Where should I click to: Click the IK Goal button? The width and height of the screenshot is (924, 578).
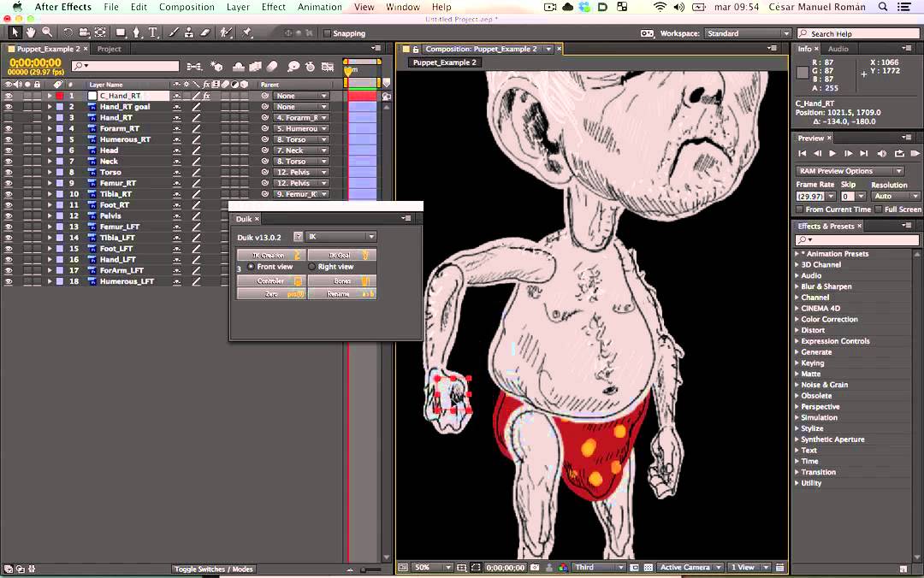(341, 255)
